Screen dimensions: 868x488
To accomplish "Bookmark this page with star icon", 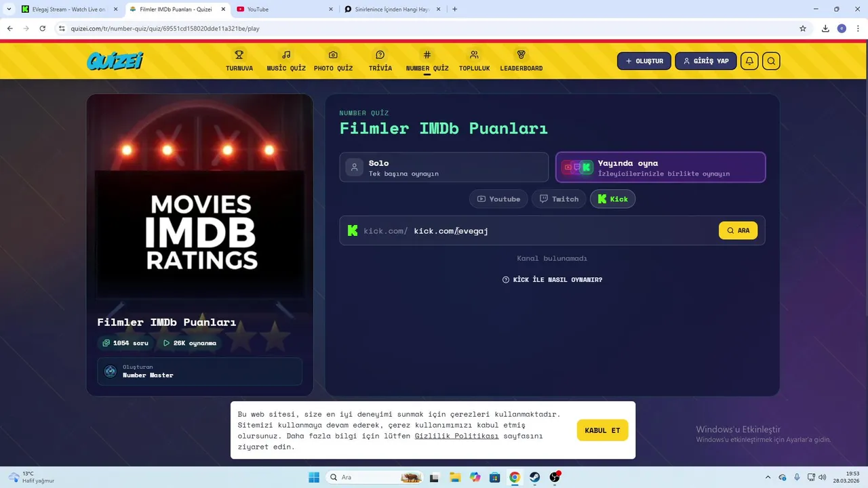I will [x=803, y=28].
